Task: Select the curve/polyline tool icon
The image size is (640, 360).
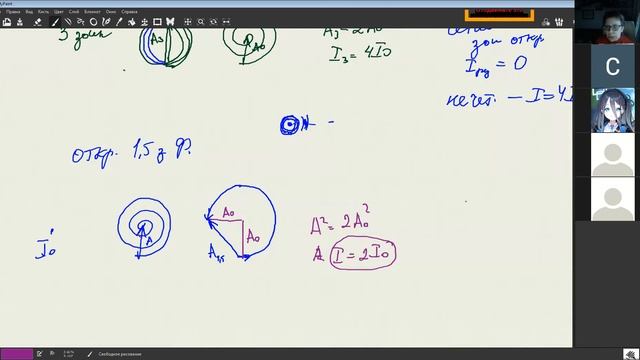Action: pyautogui.click(x=81, y=22)
